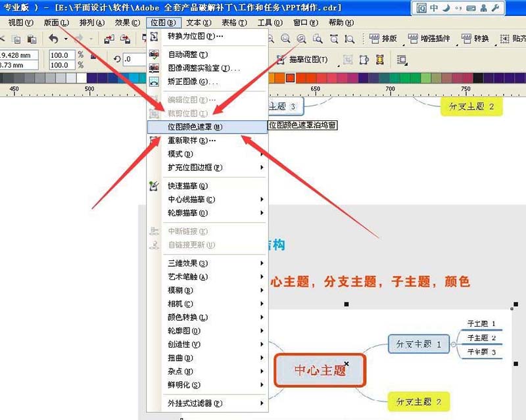
Task: Toggle the lock ratio padlock
Action: click(x=93, y=56)
